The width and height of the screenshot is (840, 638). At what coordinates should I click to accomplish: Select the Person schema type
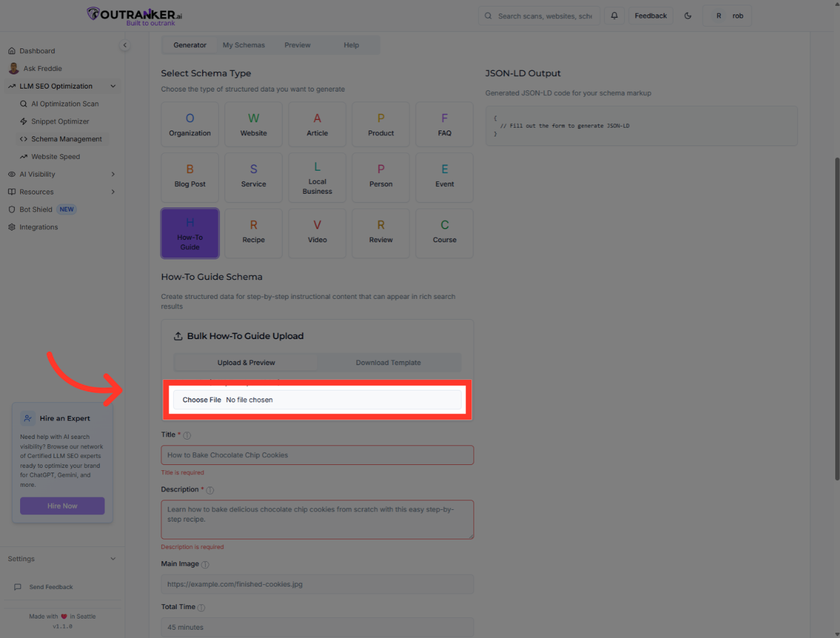[x=381, y=178]
